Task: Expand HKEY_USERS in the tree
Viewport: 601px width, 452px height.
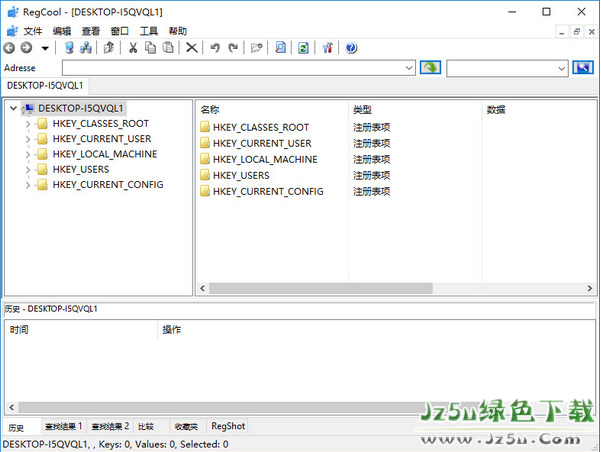Action: pos(28,169)
